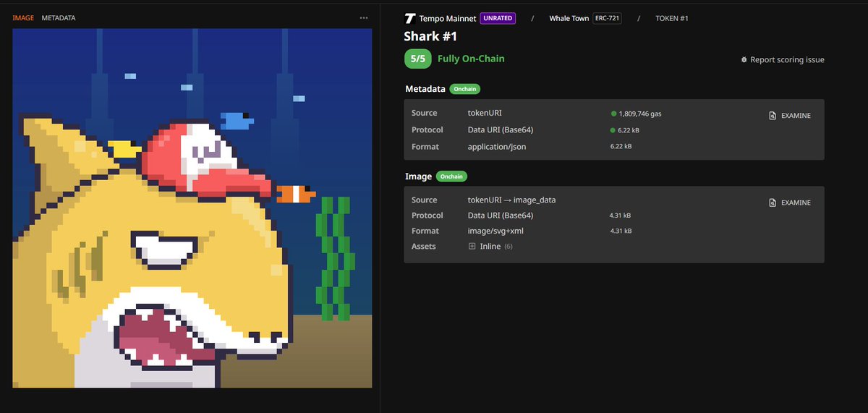The image size is (868, 413).
Task: Open the Tempo Mainnet breadcrumb link
Action: (x=447, y=18)
